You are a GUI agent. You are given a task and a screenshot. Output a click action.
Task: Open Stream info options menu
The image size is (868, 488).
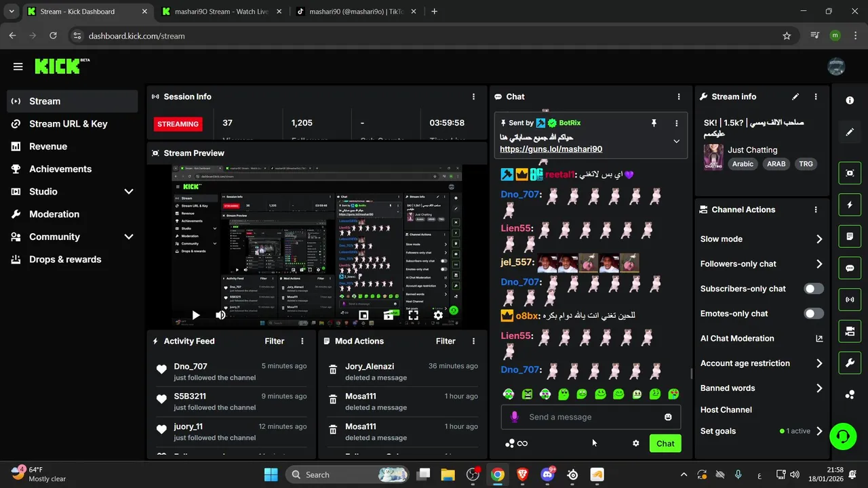(x=816, y=97)
